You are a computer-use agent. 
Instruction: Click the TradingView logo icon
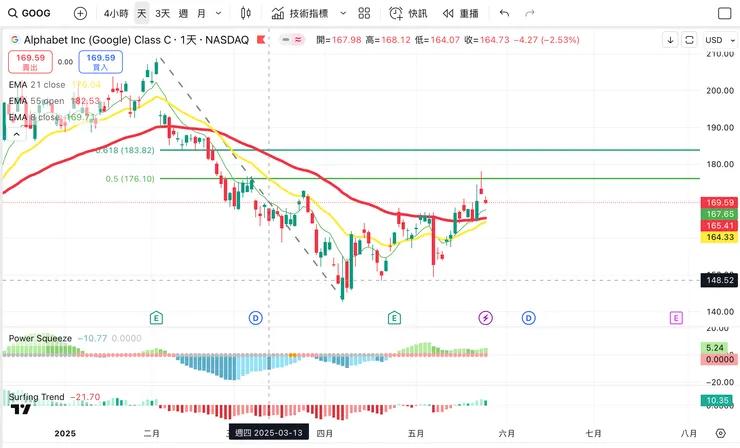20,409
